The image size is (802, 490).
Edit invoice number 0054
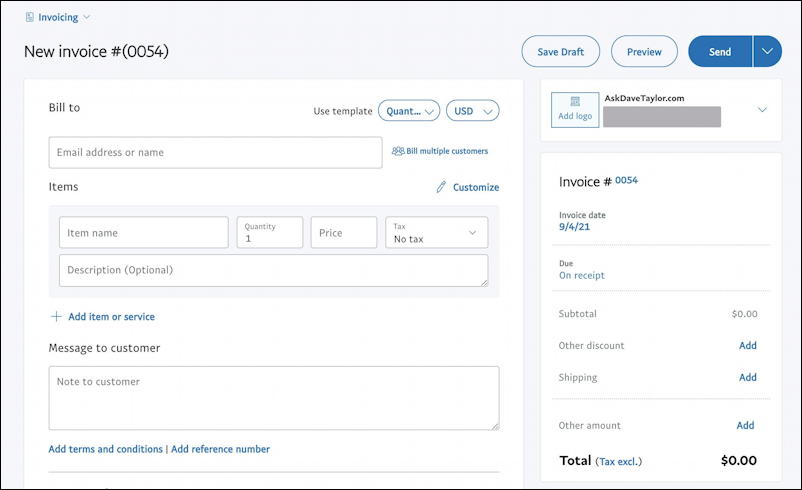(x=626, y=180)
